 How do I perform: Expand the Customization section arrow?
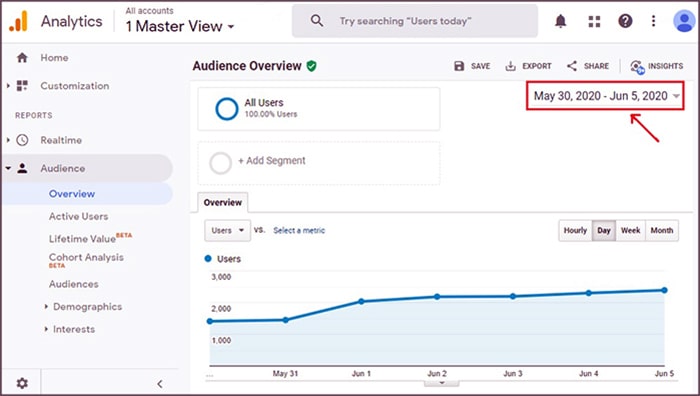pos(8,86)
